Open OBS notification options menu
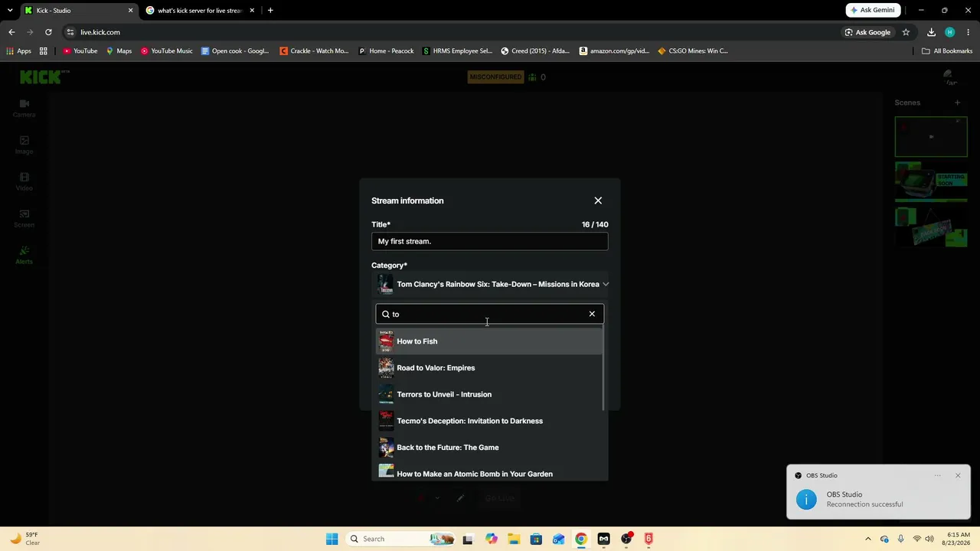980x551 pixels. coord(937,475)
